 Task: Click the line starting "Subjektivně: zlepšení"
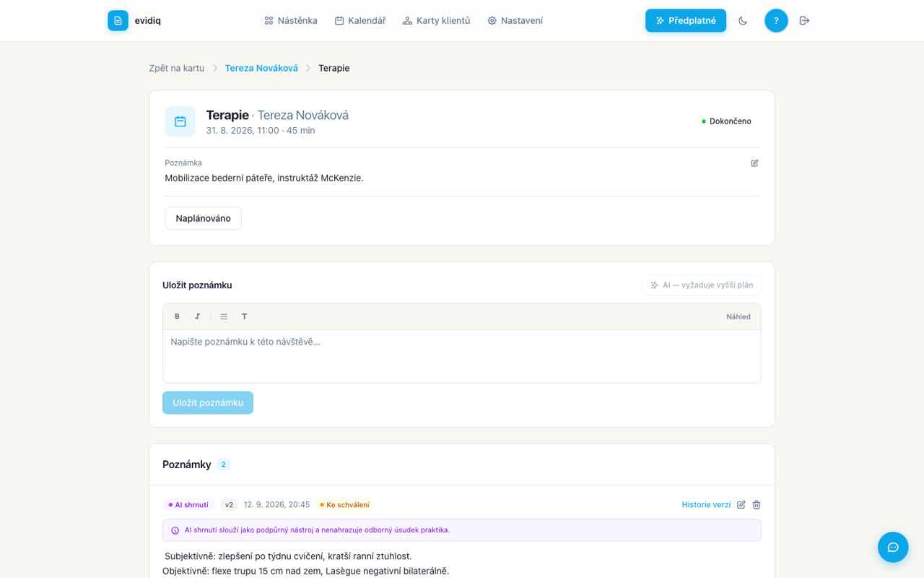point(288,556)
